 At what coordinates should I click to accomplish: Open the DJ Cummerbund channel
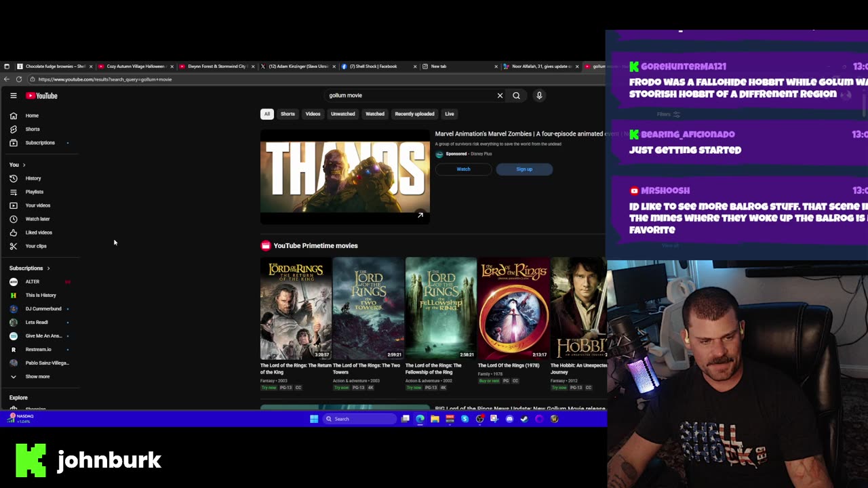[x=43, y=309]
